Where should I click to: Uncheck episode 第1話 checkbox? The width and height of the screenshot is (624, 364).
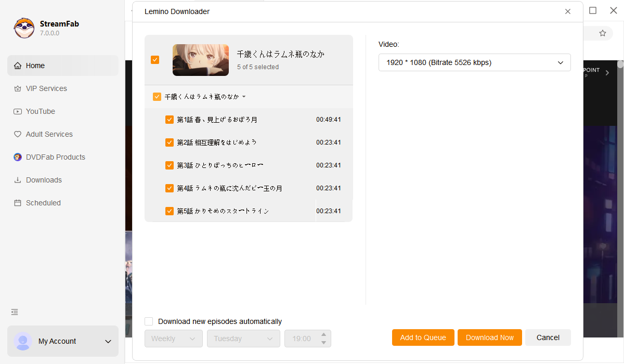(170, 120)
